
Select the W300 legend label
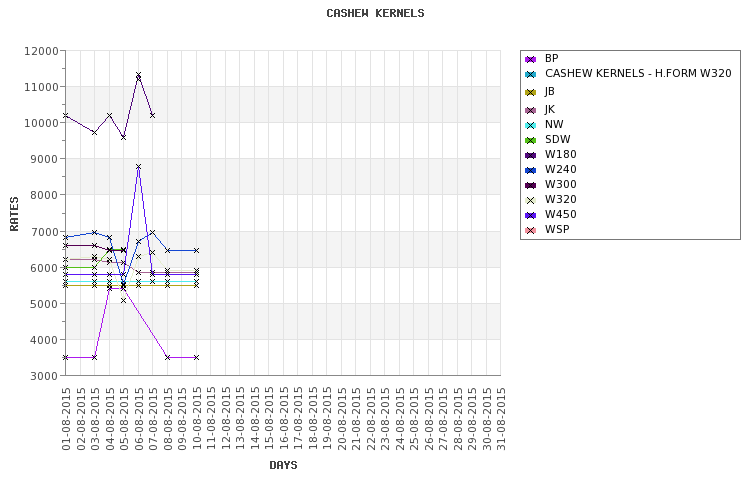560,184
